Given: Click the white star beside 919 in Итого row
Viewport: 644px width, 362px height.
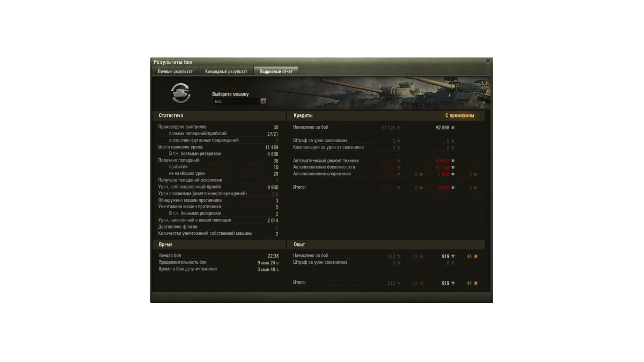Looking at the screenshot, I should [453, 283].
